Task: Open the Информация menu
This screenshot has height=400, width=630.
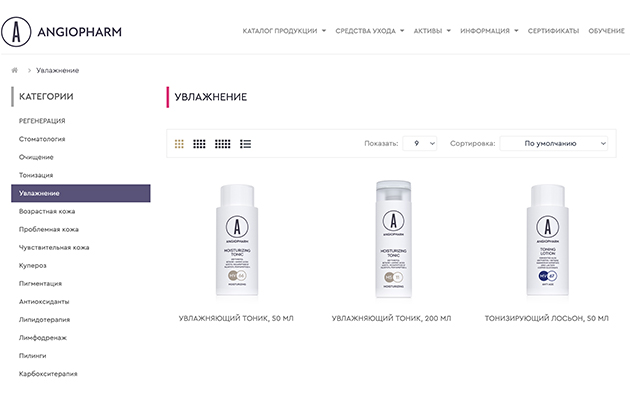Action: click(x=489, y=31)
